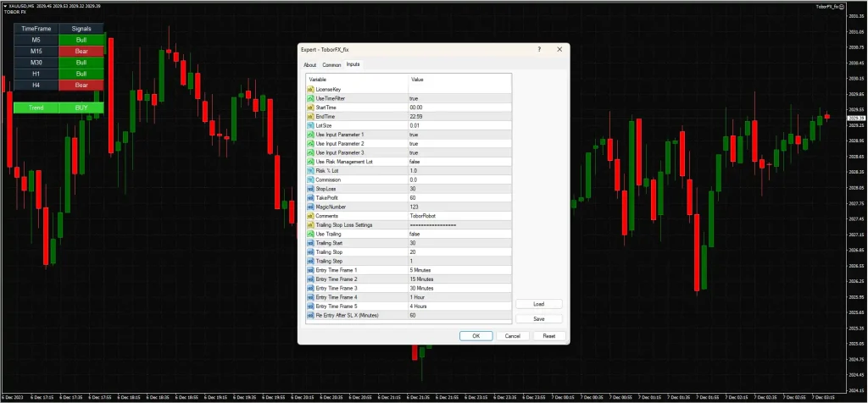Click the StartTime row type icon

(310, 108)
